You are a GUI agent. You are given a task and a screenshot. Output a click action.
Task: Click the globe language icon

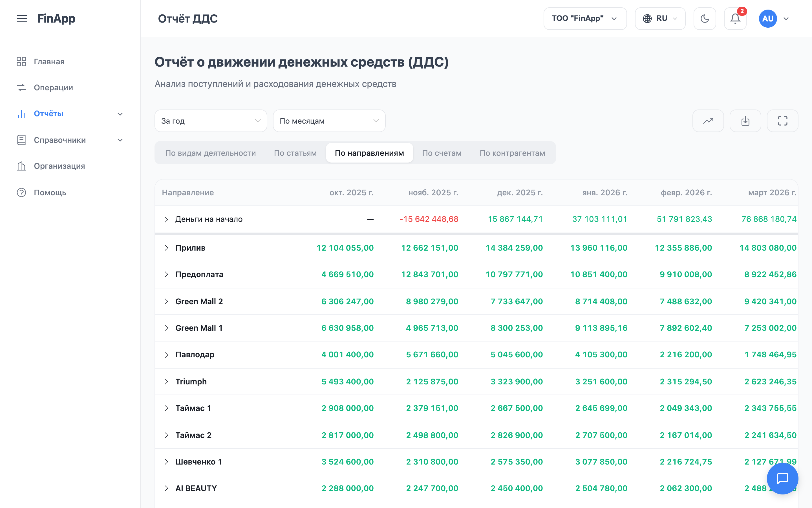[647, 18]
